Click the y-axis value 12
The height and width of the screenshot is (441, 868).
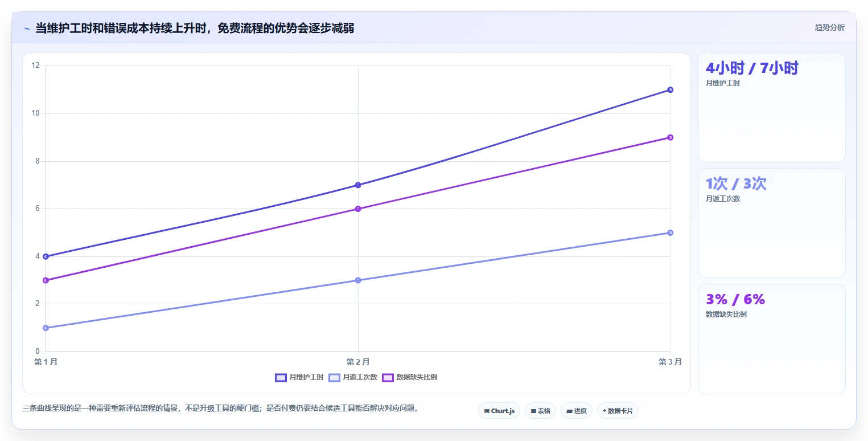pyautogui.click(x=36, y=66)
